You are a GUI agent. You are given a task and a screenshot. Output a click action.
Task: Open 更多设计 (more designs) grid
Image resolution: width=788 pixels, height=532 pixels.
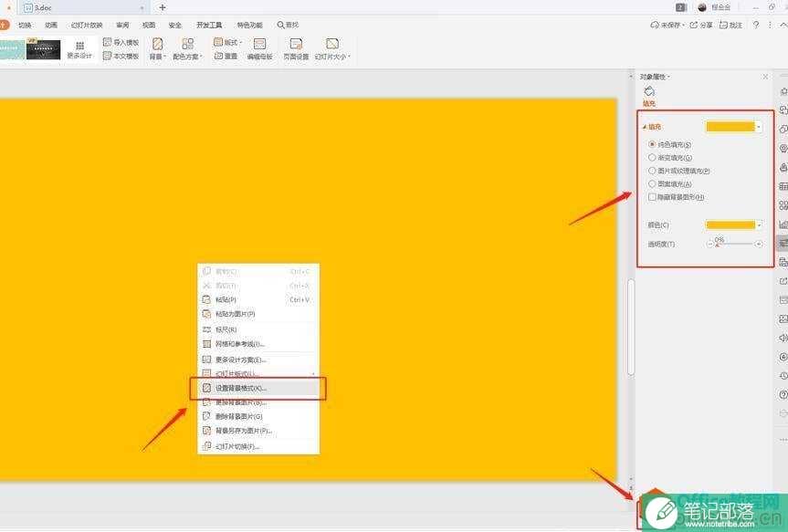point(79,49)
